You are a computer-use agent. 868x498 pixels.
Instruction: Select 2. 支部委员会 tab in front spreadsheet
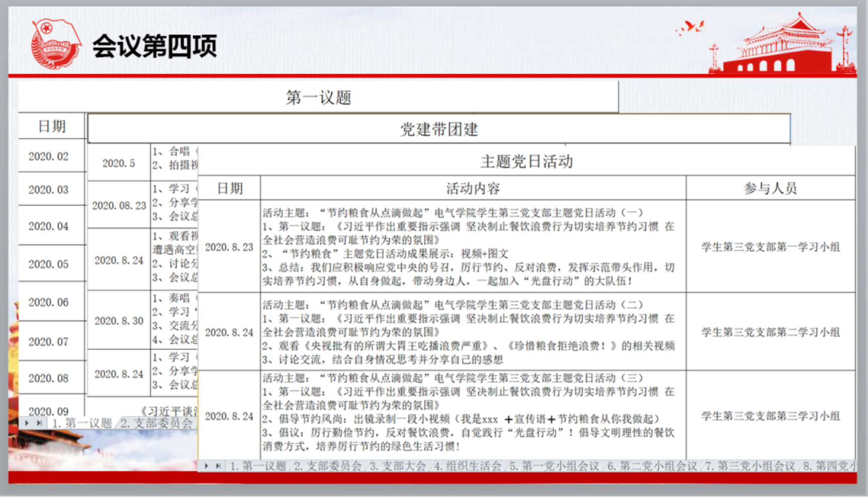327,466
